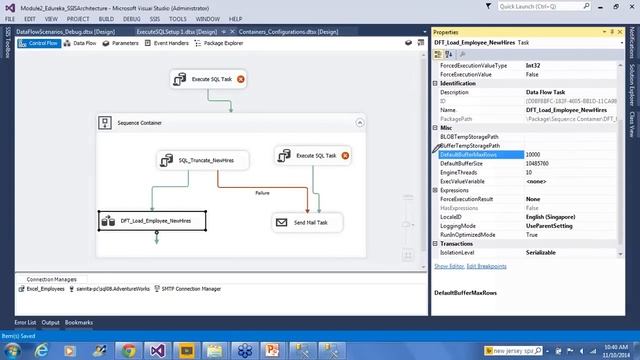Open the SSIS menu
640x360 pixels.
coord(155,19)
